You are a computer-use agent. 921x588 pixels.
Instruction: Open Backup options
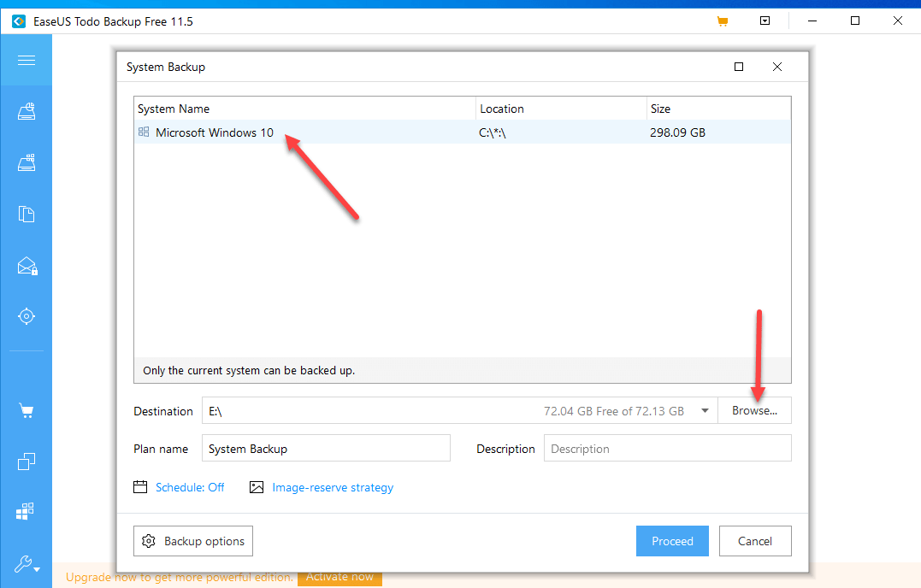[193, 541]
